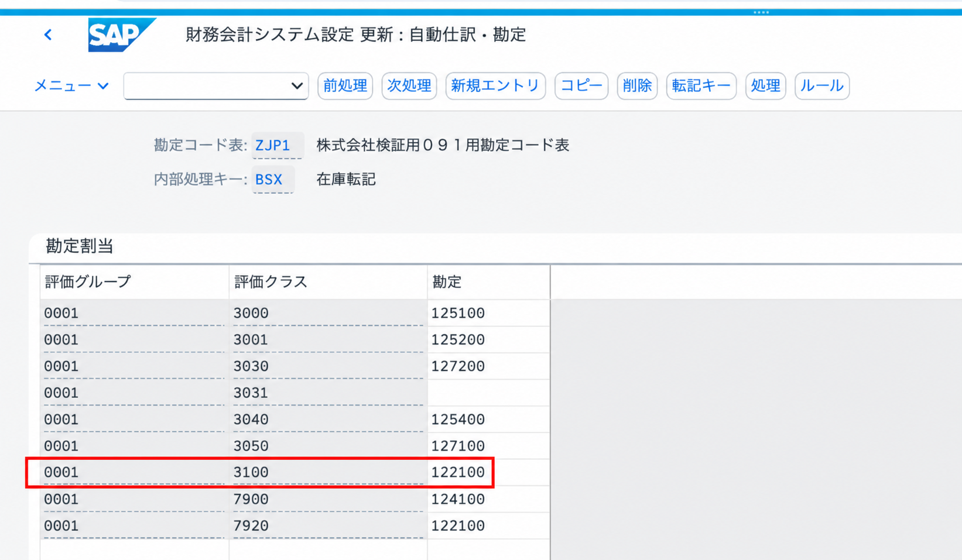Screen dimensions: 962x560
Task: Select account cell 127100
Action: coord(488,446)
